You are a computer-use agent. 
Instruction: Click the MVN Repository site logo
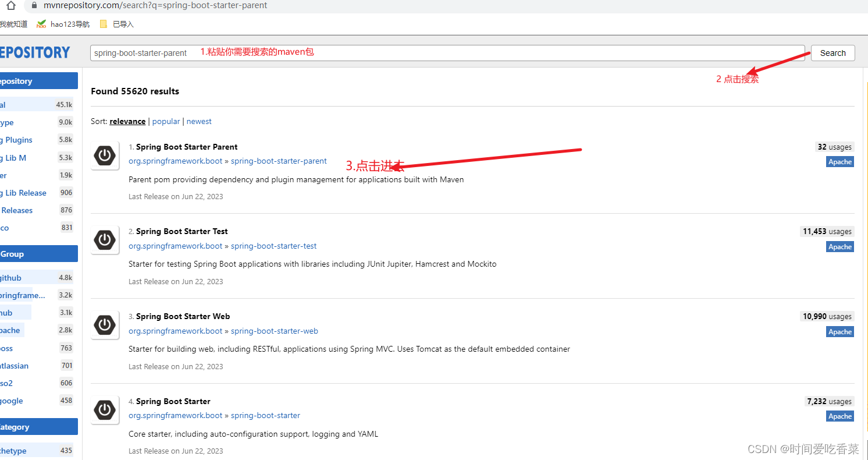point(35,52)
